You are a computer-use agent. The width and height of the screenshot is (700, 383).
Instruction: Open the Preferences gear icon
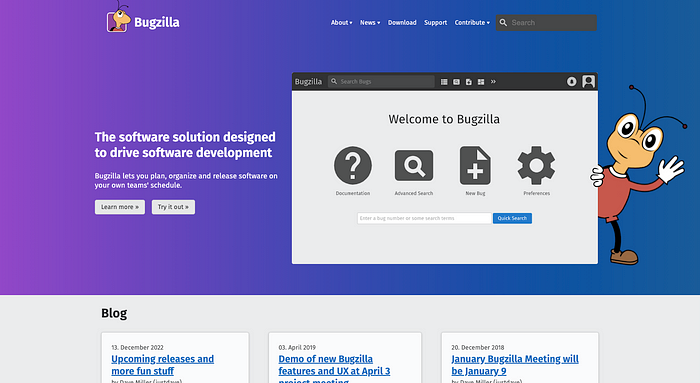tap(536, 165)
